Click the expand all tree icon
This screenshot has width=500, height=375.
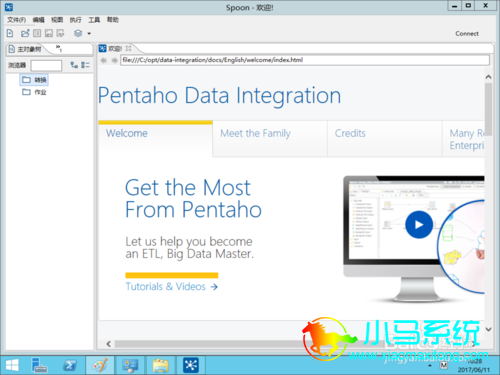[x=74, y=65]
